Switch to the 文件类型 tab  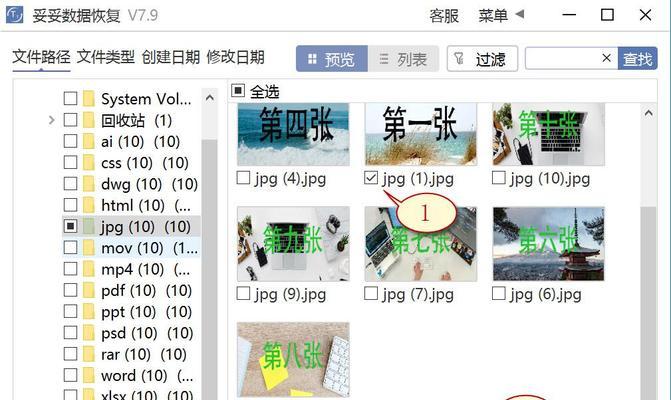(x=106, y=56)
